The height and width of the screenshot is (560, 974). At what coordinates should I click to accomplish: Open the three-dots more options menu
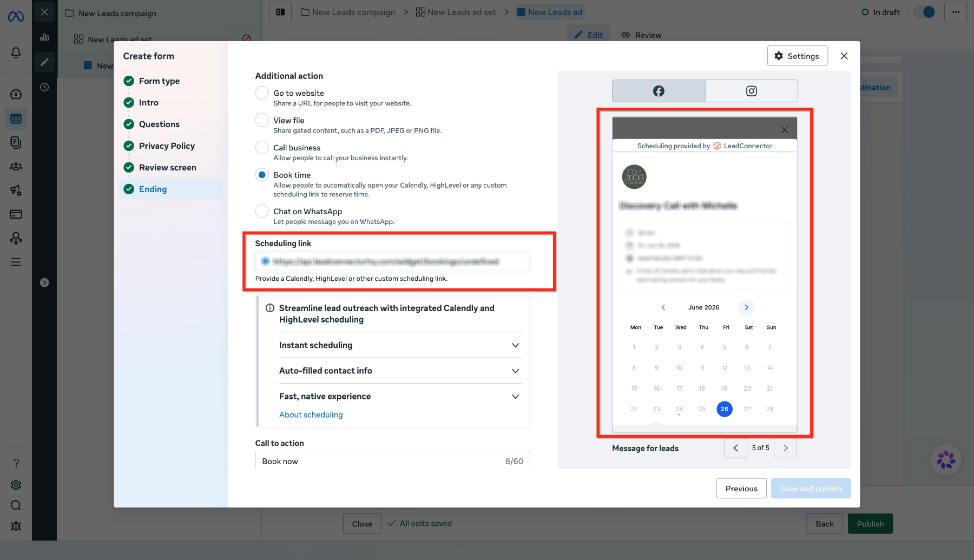point(956,12)
